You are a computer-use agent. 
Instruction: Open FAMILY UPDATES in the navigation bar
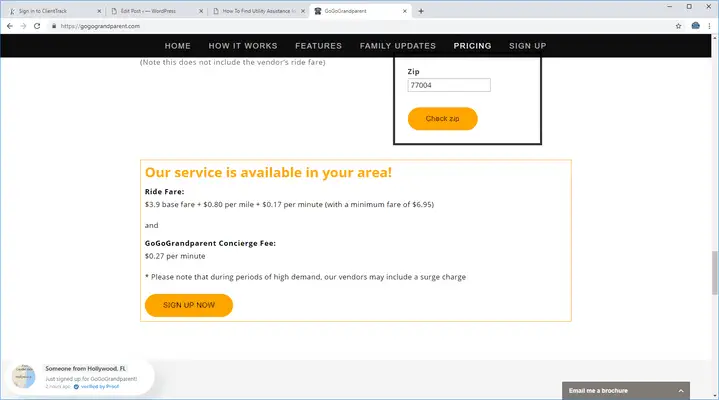point(398,46)
